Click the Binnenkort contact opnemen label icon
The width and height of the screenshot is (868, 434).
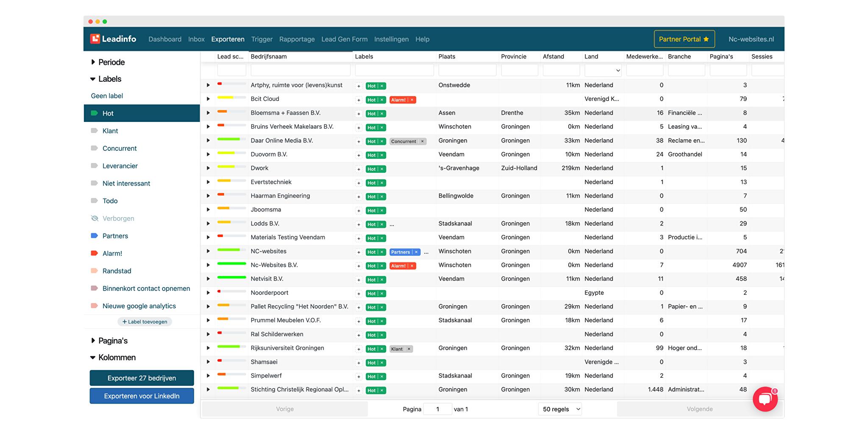(x=95, y=288)
